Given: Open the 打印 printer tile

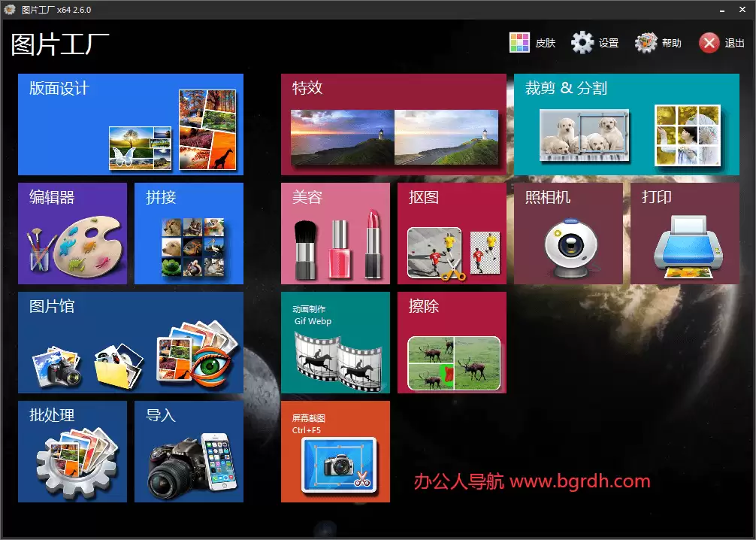Looking at the screenshot, I should (685, 234).
